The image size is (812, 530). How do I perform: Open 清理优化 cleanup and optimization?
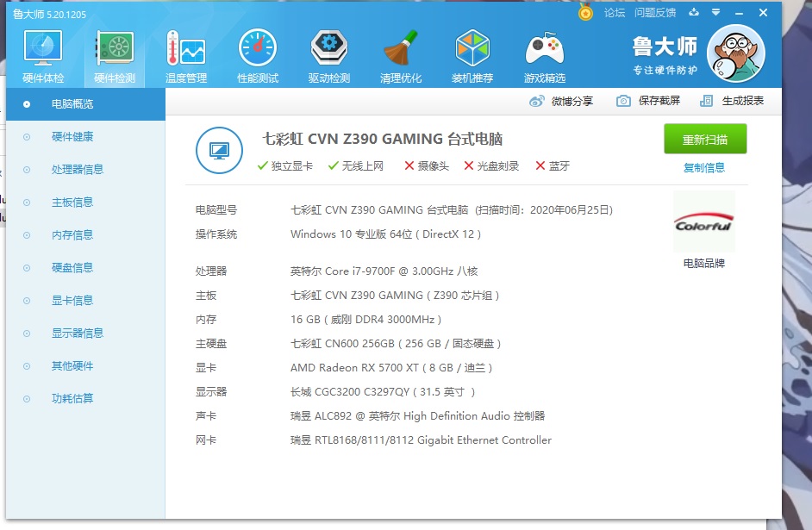400,56
